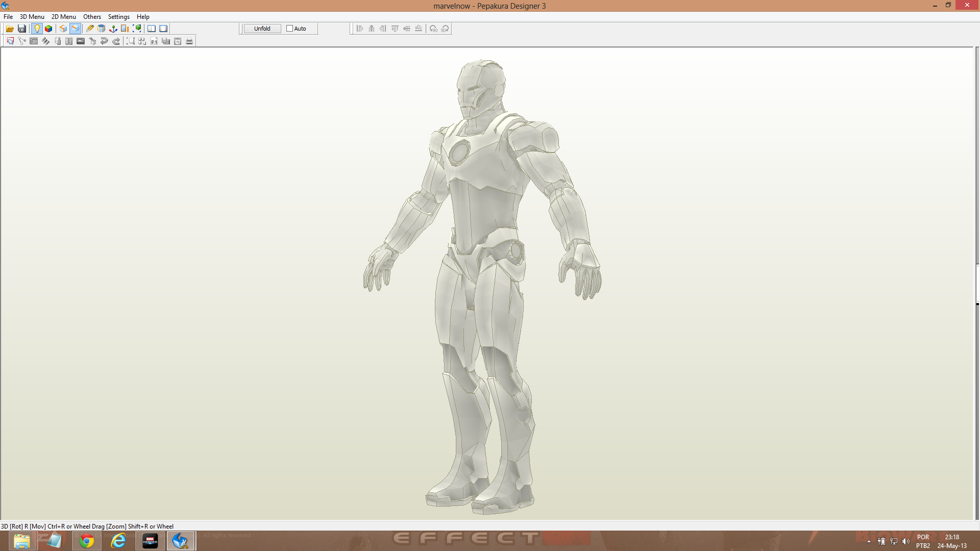Open Marvel Heroes app from the taskbar
The width and height of the screenshot is (980, 551).
coord(150,541)
